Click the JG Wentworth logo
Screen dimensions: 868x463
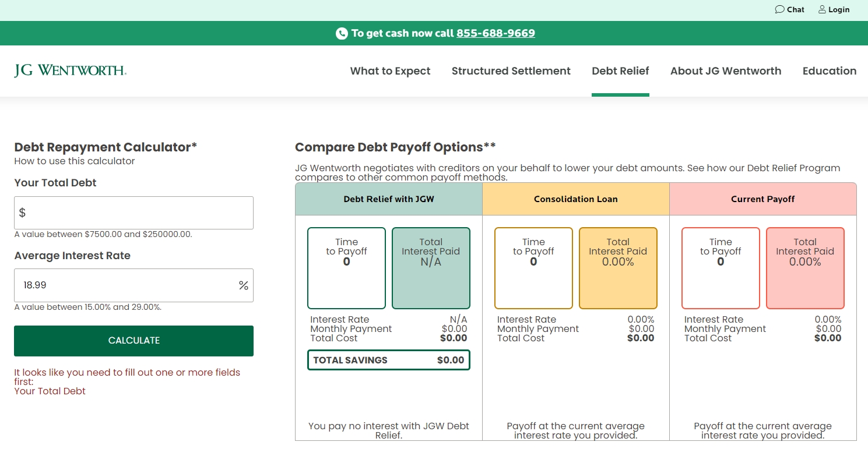(x=69, y=69)
